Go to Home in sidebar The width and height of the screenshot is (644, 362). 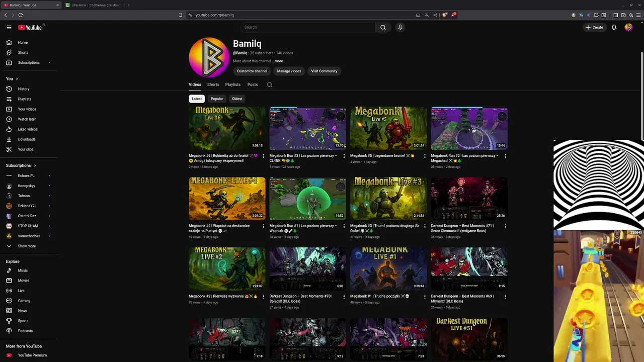(30, 42)
